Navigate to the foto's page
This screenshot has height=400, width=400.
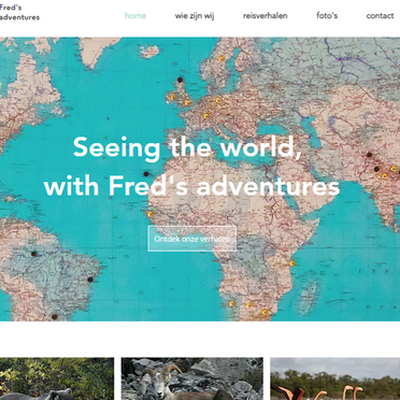click(327, 16)
